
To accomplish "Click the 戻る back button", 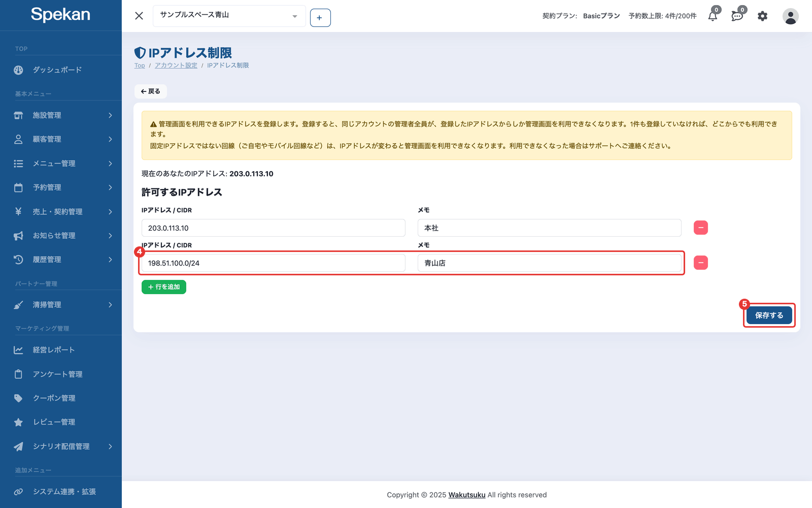I will pyautogui.click(x=151, y=91).
